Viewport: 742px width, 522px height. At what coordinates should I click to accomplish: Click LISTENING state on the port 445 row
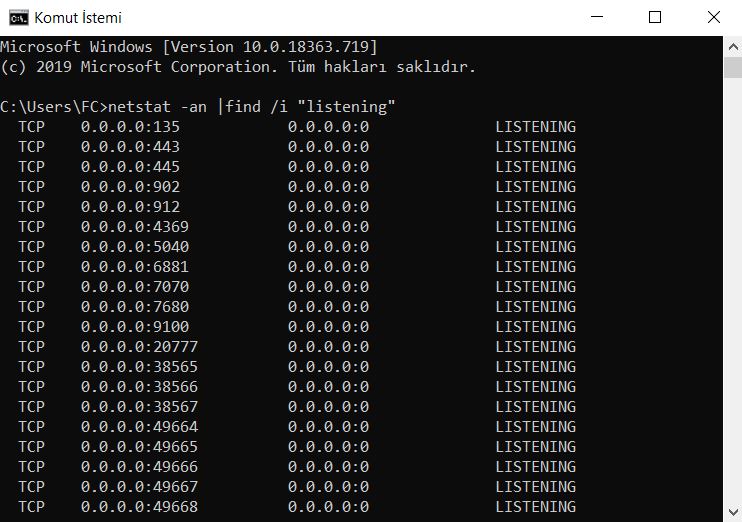(x=535, y=167)
